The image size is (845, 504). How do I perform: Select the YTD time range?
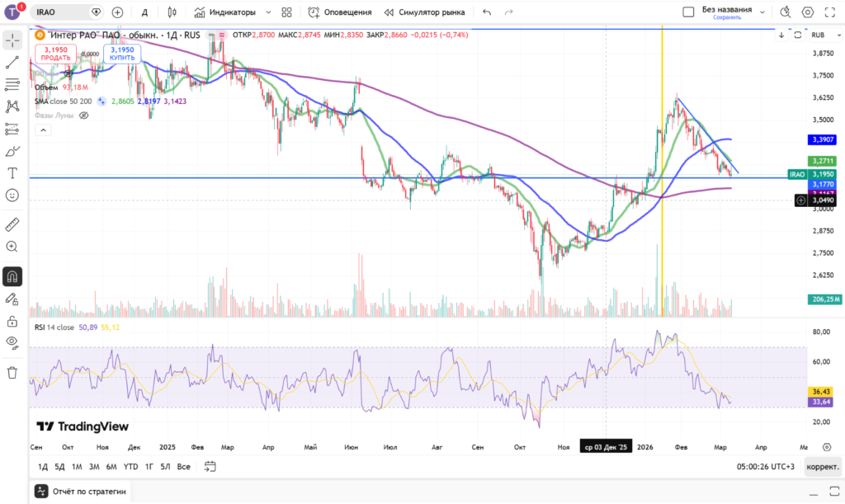(x=130, y=467)
